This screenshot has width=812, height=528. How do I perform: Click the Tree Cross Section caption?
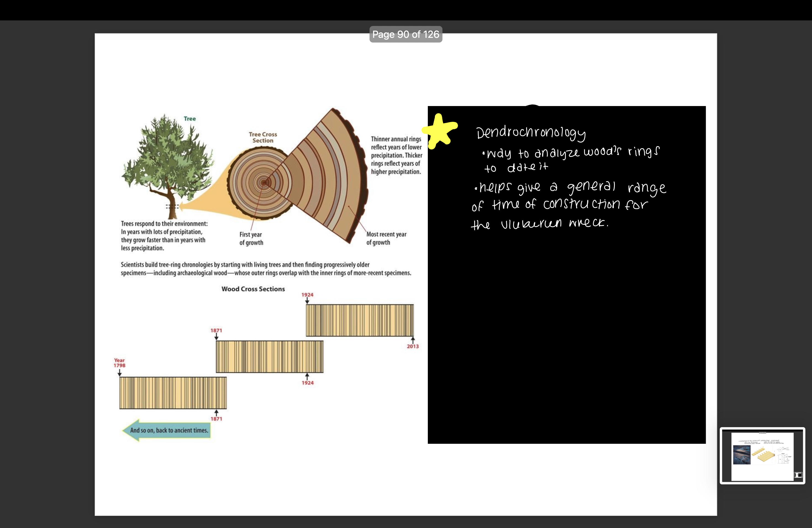click(x=263, y=137)
